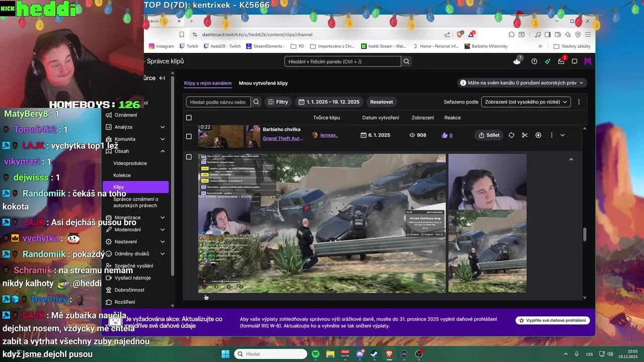Open the StreamElements bookmark
The width and height of the screenshot is (644, 362).
(265, 46)
